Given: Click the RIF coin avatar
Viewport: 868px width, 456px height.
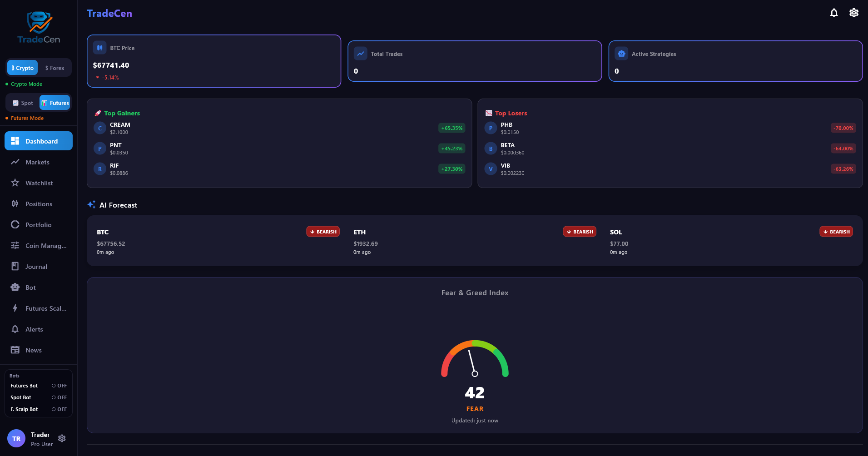Looking at the screenshot, I should tap(100, 169).
